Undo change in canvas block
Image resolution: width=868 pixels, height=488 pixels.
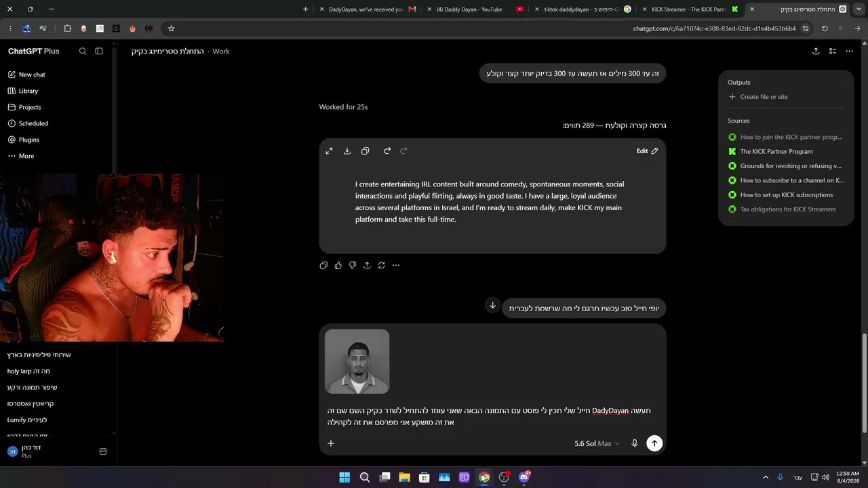coord(387,151)
